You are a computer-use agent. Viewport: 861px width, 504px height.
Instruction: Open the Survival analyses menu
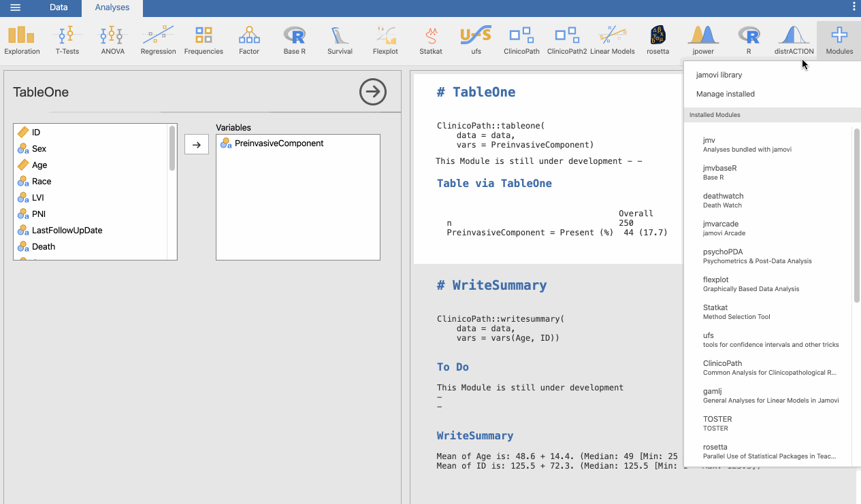[x=340, y=40]
